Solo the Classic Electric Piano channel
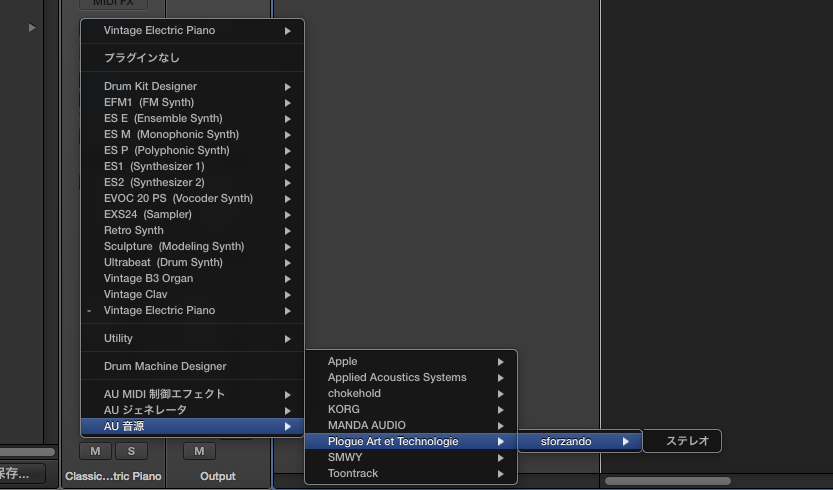This screenshot has height=490, width=833. [x=131, y=451]
